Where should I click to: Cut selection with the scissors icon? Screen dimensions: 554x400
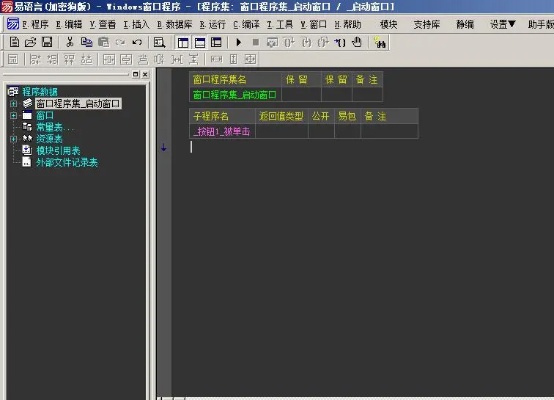click(x=70, y=42)
